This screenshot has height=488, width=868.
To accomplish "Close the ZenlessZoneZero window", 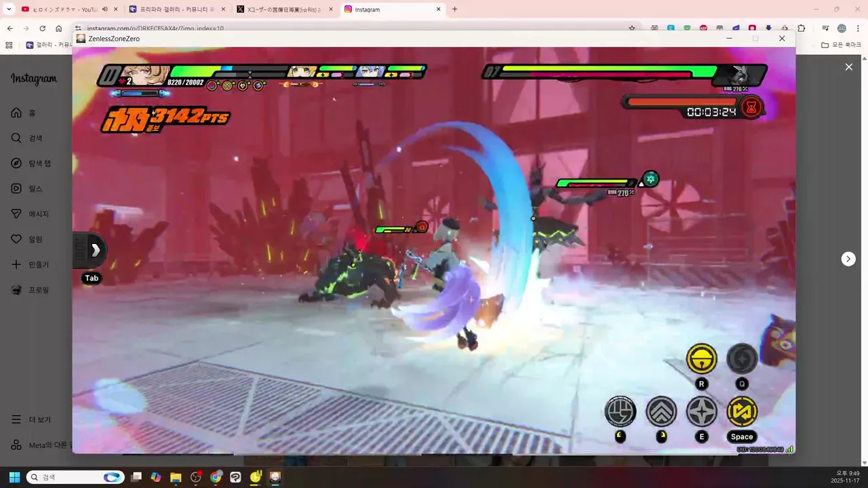I will (x=782, y=39).
